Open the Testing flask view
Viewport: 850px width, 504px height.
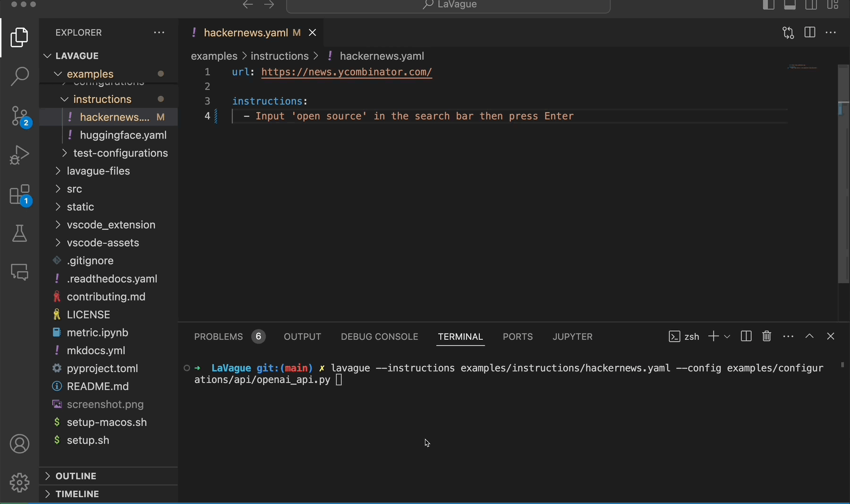[19, 233]
